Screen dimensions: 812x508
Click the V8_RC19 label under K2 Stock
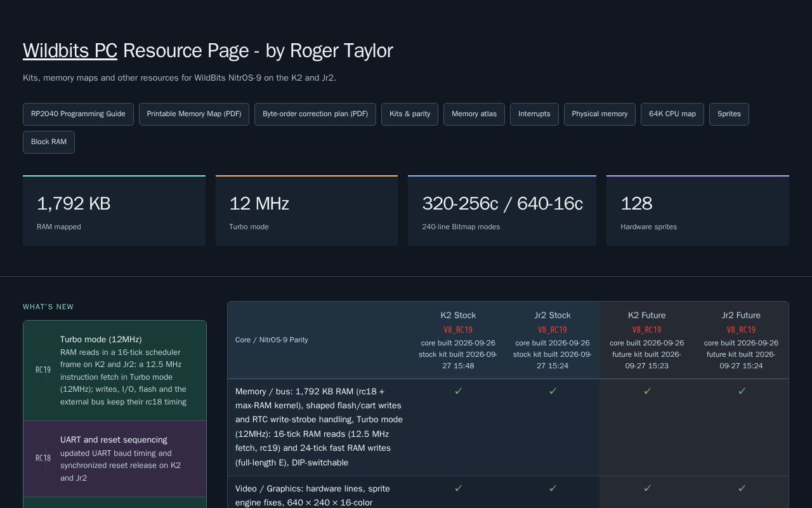point(458,330)
